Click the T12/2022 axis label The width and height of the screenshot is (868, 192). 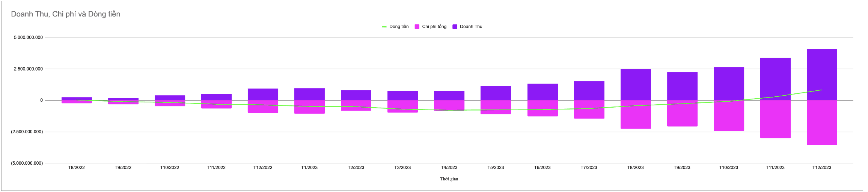[263, 168]
